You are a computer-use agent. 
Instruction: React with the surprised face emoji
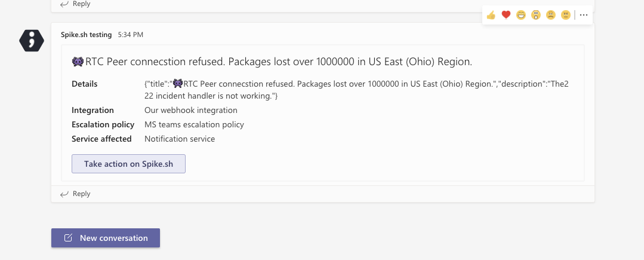[536, 15]
